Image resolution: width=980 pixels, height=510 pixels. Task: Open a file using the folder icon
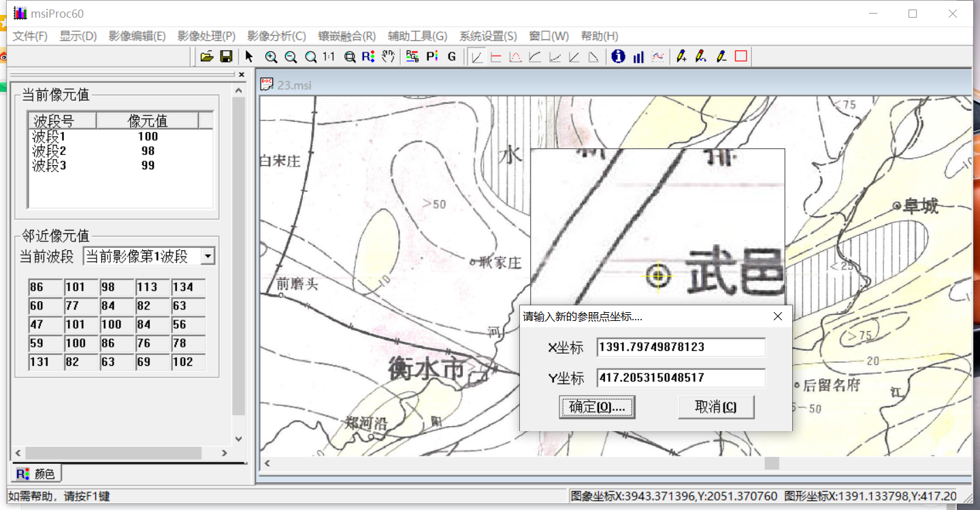point(207,56)
